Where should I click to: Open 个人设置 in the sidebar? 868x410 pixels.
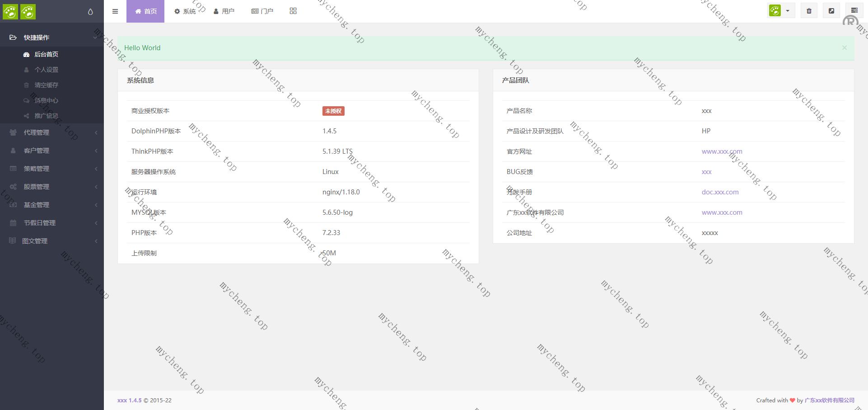pos(47,70)
